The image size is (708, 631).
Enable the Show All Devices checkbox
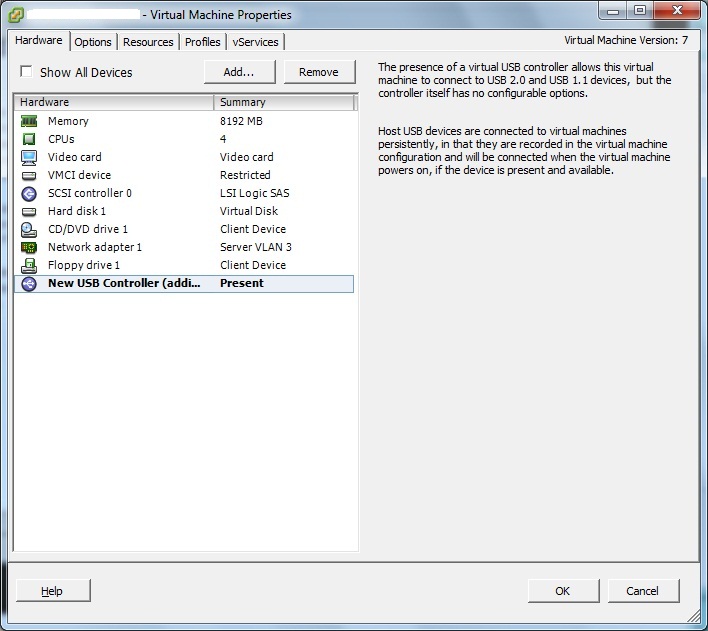(26, 71)
